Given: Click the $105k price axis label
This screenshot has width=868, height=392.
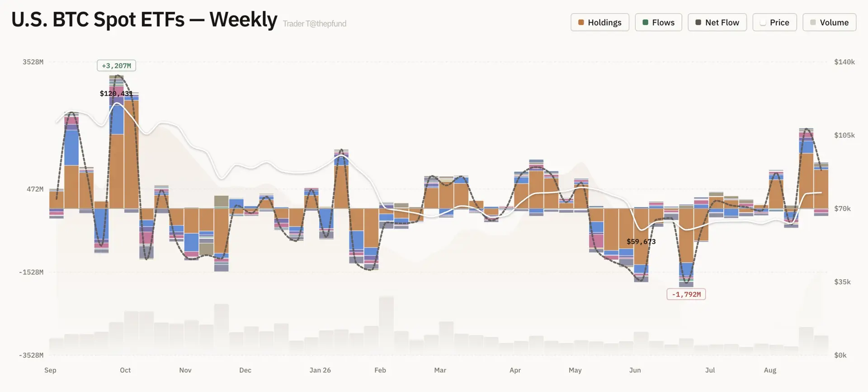Looking at the screenshot, I should [x=844, y=135].
